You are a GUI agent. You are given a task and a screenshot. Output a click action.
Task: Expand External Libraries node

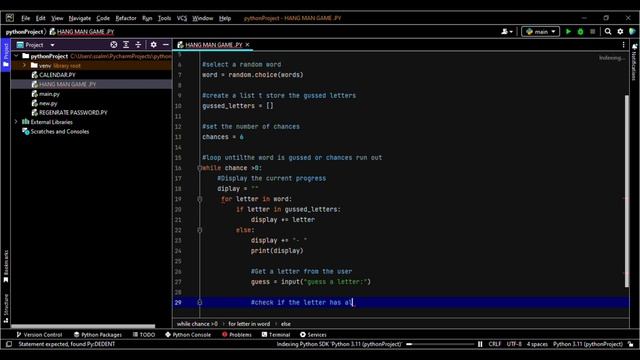[16, 122]
